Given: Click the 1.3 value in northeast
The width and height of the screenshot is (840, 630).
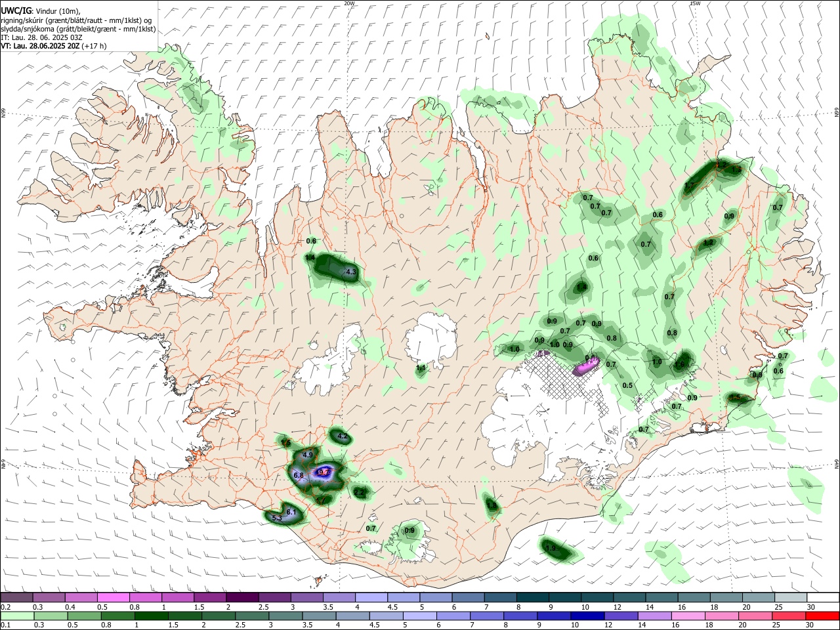Looking at the screenshot, I should pyautogui.click(x=736, y=169).
